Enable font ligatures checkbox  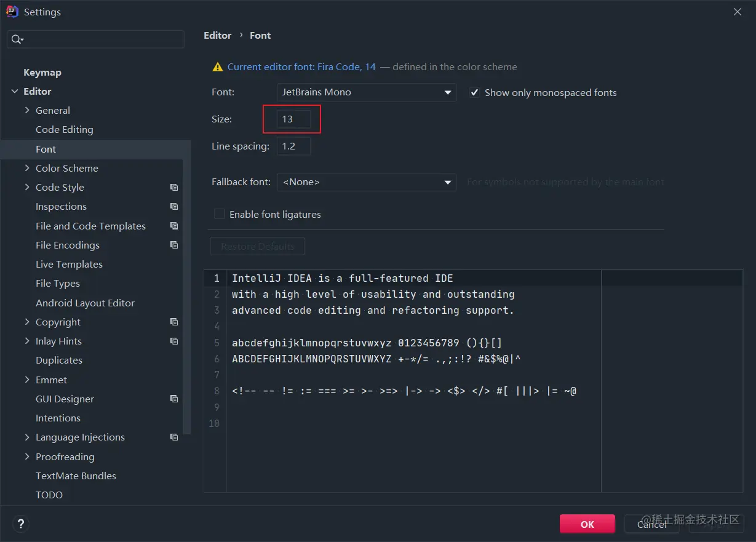219,214
